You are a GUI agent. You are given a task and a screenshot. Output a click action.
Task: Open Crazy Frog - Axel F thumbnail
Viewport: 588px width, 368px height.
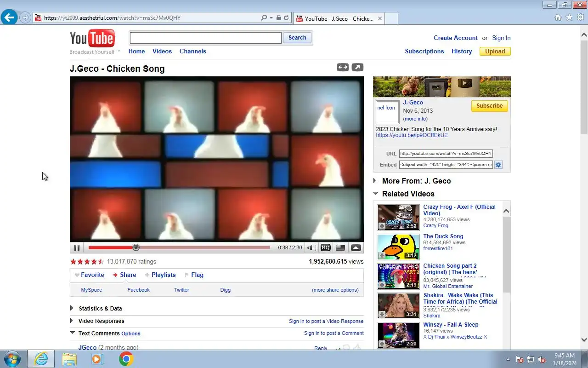[398, 217]
